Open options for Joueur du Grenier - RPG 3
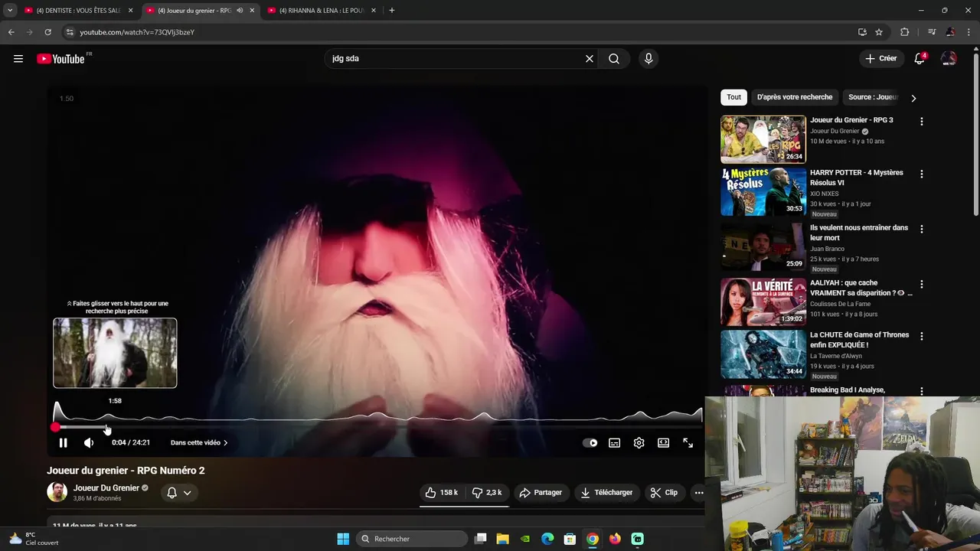The image size is (980, 551). (921, 122)
